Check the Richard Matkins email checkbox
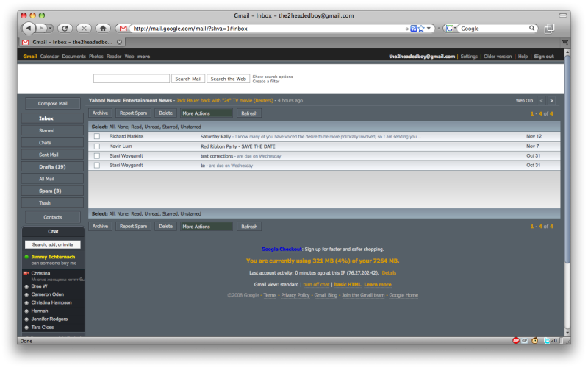 97,136
